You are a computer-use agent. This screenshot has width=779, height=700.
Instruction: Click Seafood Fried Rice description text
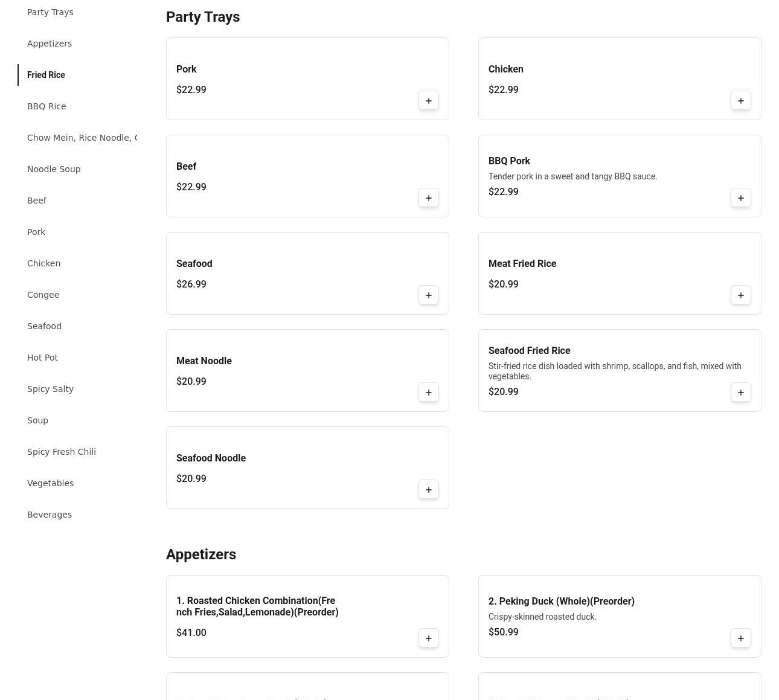tap(615, 371)
